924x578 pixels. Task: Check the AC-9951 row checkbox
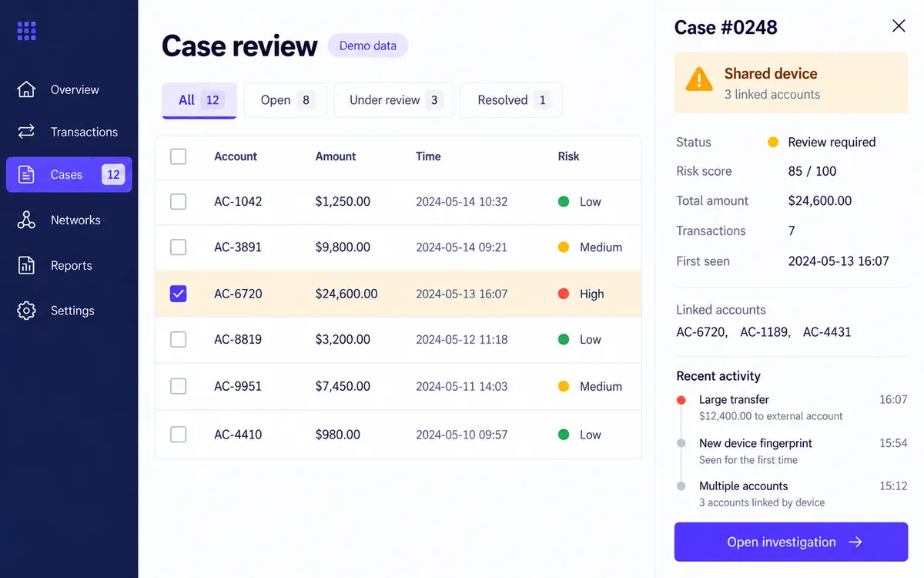[x=178, y=386]
